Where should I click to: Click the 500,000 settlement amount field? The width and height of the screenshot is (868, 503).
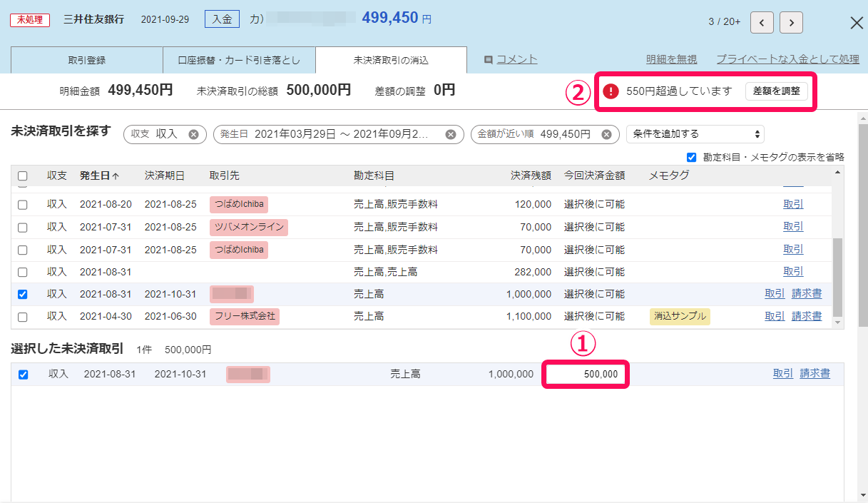586,375
